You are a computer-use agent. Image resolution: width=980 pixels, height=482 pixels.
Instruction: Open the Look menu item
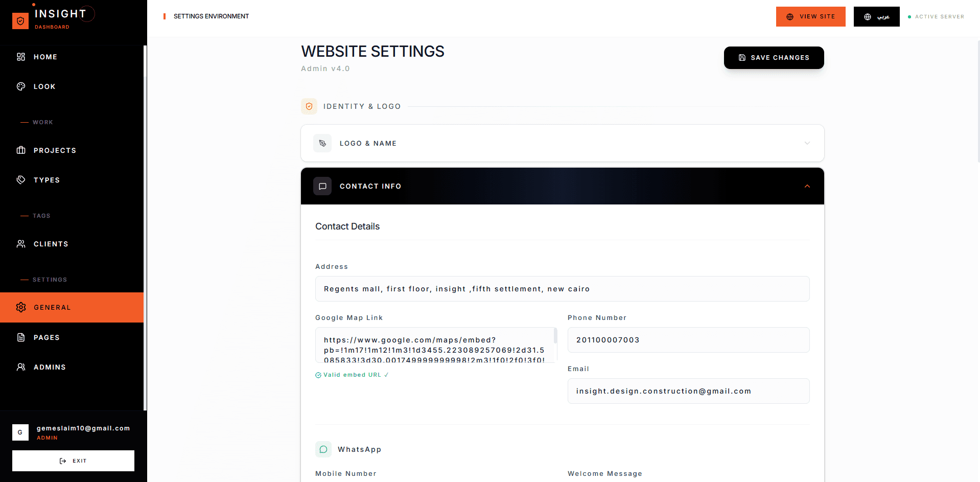click(x=72, y=86)
